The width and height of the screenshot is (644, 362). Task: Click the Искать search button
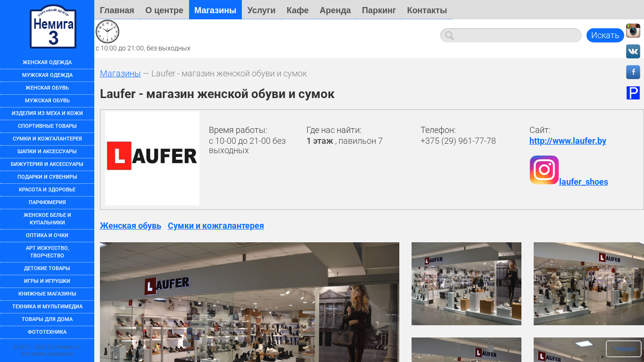pos(605,35)
